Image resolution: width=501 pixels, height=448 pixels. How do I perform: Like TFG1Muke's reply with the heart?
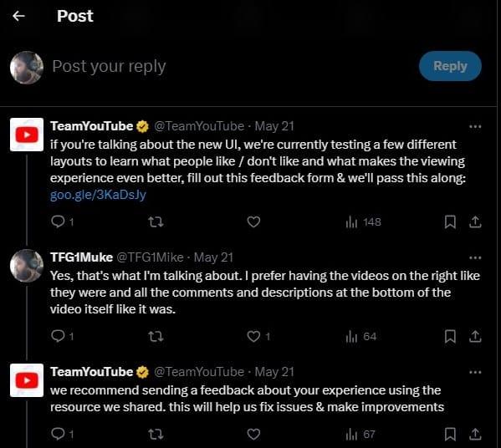tap(253, 336)
